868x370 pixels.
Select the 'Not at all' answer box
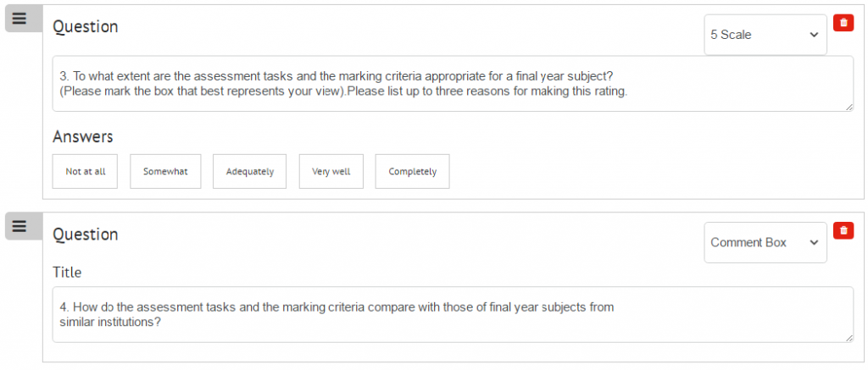(86, 171)
